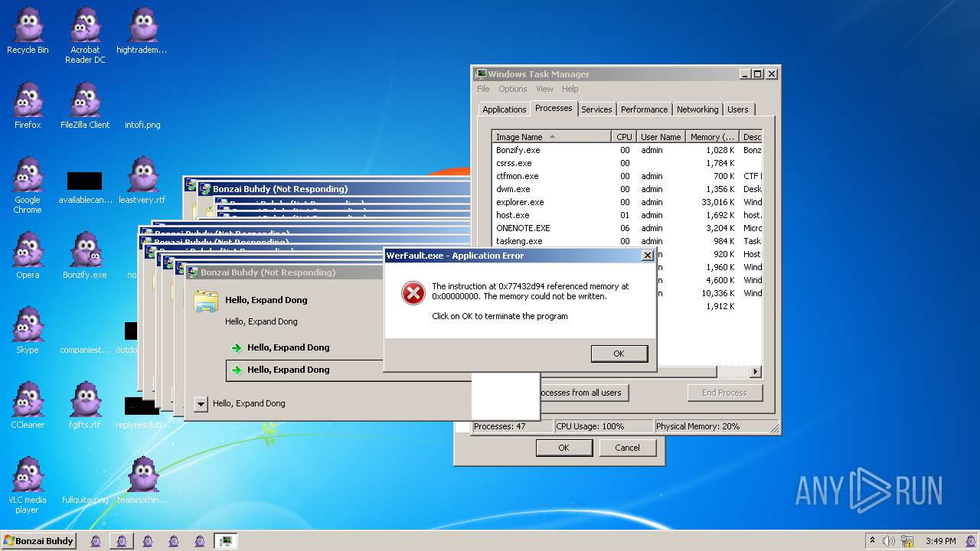The height and width of the screenshot is (551, 980).
Task: Select Bonzify.exe process row
Action: click(x=627, y=150)
